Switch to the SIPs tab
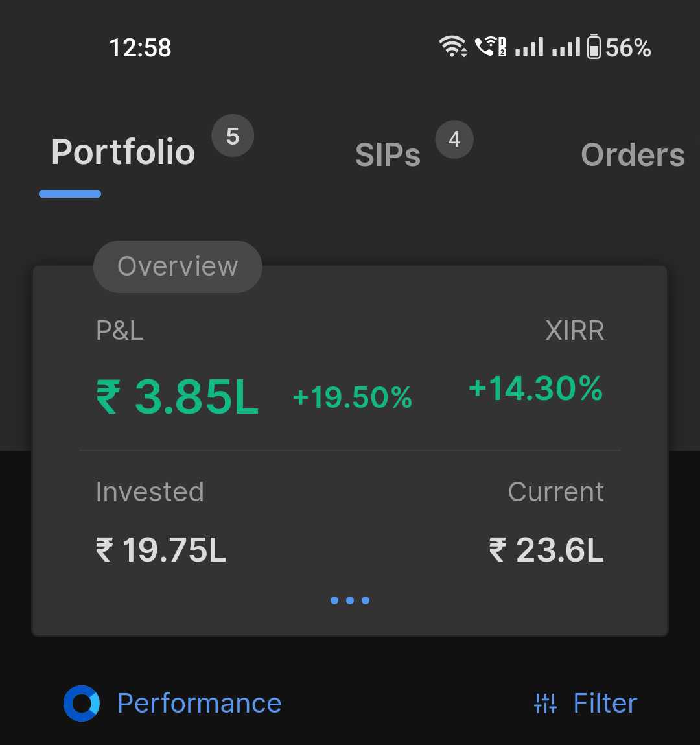The width and height of the screenshot is (700, 745). tap(388, 155)
